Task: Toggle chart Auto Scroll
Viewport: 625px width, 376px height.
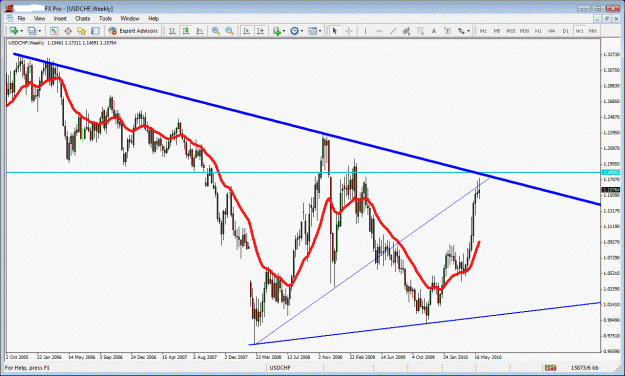Action: (x=247, y=31)
